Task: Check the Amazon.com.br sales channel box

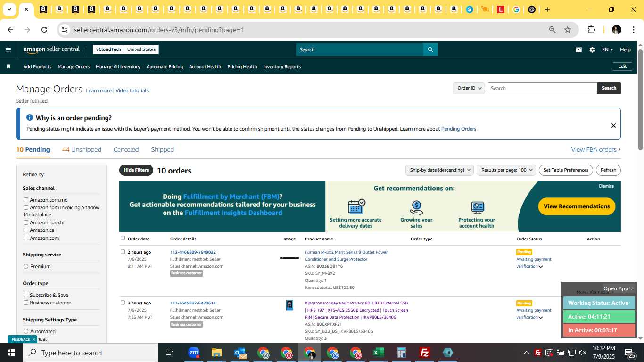Action: [x=26, y=222]
